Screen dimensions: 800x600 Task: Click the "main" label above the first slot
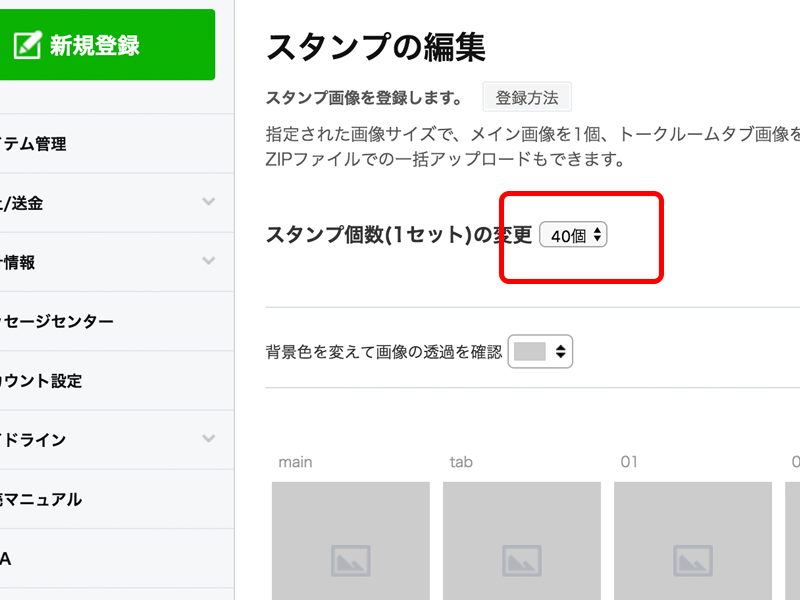[295, 462]
